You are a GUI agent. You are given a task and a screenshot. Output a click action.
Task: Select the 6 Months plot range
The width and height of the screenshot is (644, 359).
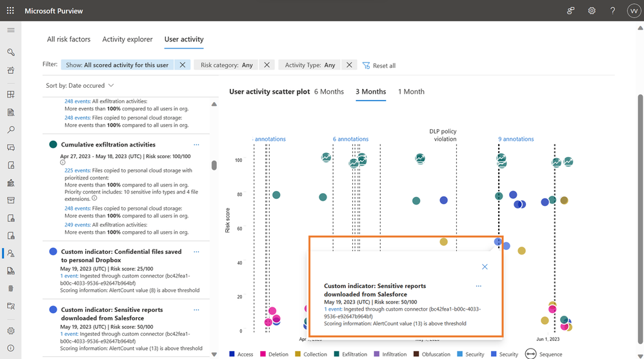(x=329, y=92)
